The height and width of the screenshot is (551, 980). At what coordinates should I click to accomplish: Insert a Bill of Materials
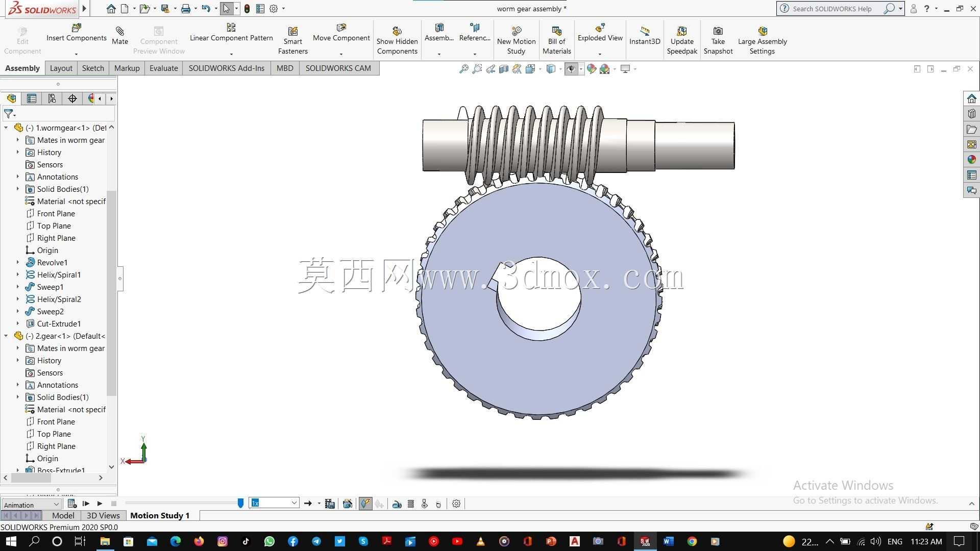[x=557, y=40]
